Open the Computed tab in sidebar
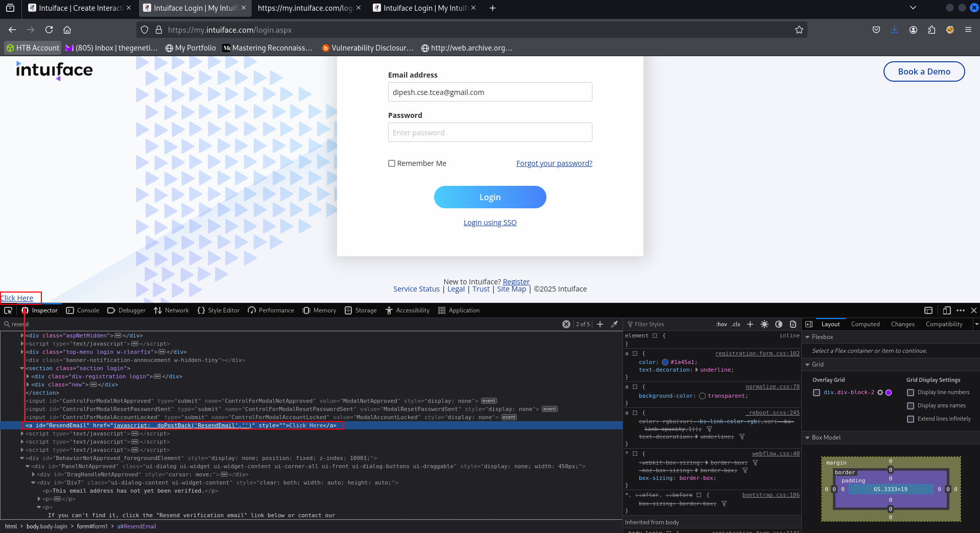The width and height of the screenshot is (980, 533). tap(865, 324)
